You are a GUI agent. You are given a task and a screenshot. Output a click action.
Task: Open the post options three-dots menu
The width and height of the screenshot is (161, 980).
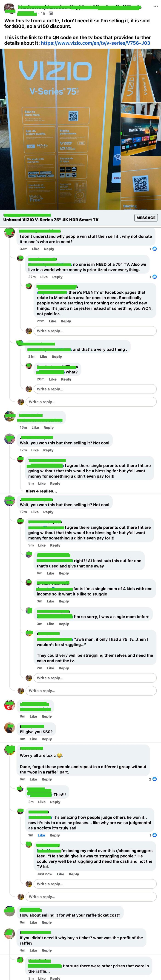tap(155, 6)
